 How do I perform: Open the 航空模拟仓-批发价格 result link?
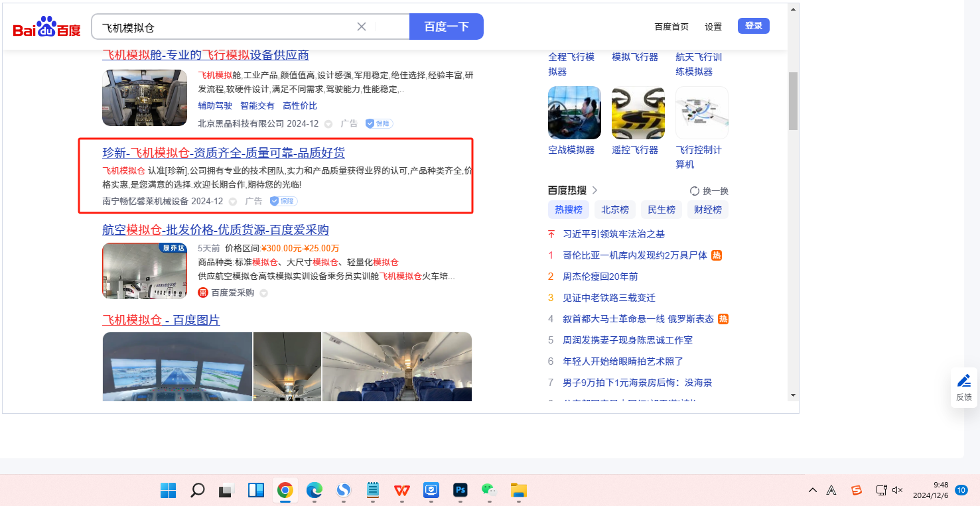(216, 230)
